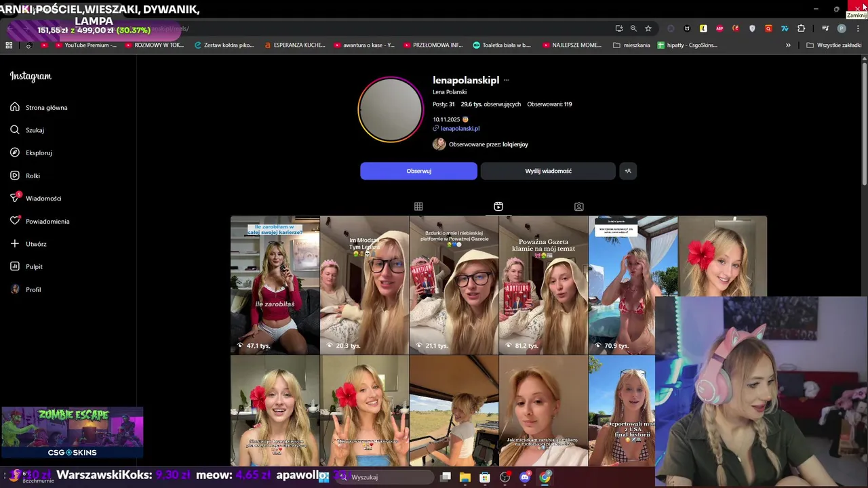Open hipatty - CsgoSkins bookmark
This screenshot has height=488, width=868.
(x=687, y=45)
